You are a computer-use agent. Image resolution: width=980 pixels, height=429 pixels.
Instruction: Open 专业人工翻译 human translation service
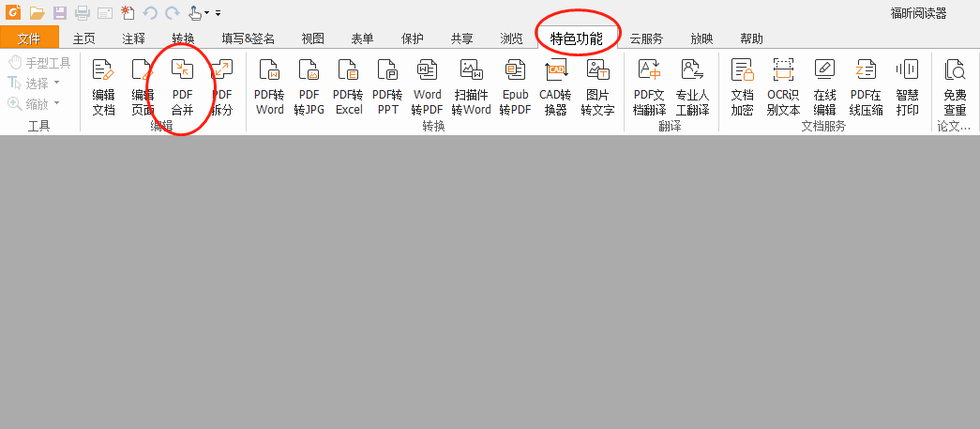click(692, 87)
